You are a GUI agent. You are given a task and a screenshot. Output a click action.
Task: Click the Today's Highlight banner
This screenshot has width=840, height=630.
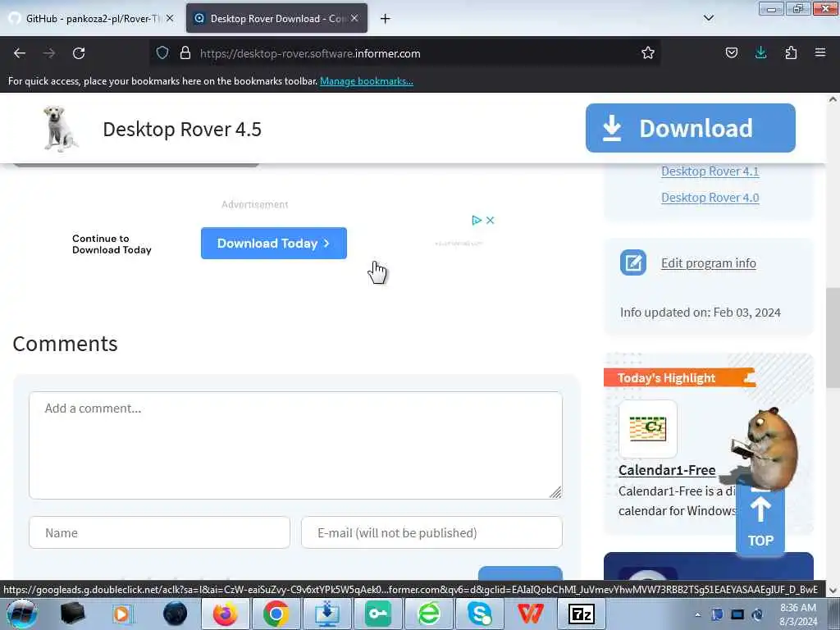point(679,378)
